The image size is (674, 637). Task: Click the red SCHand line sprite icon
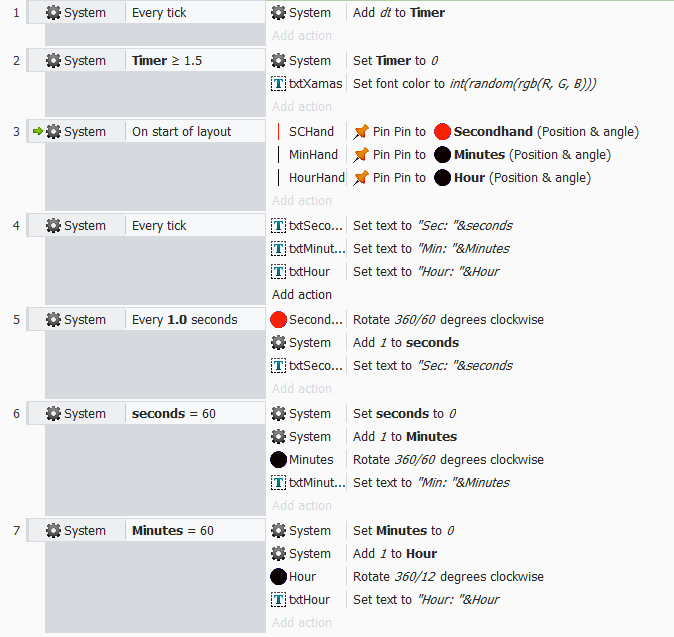[279, 132]
